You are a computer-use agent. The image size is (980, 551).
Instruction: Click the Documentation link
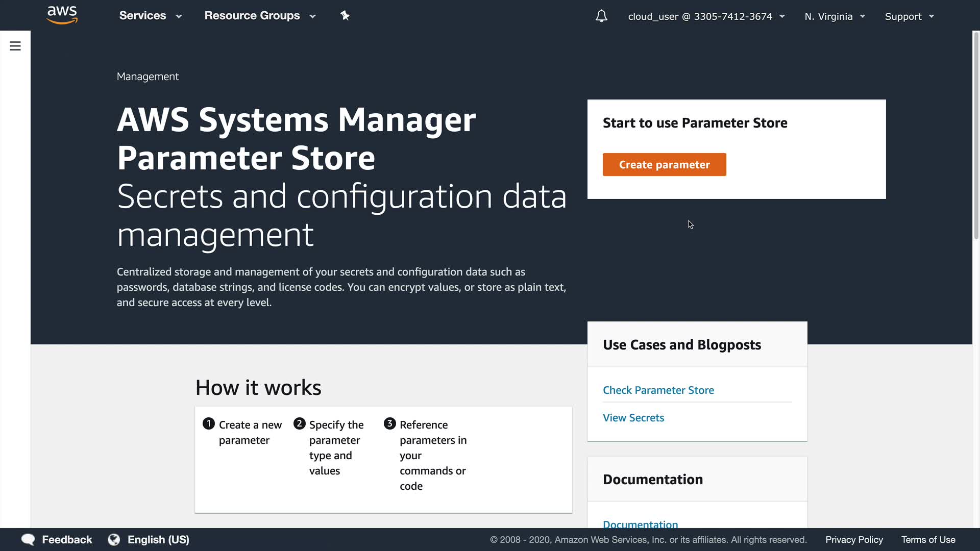(640, 523)
